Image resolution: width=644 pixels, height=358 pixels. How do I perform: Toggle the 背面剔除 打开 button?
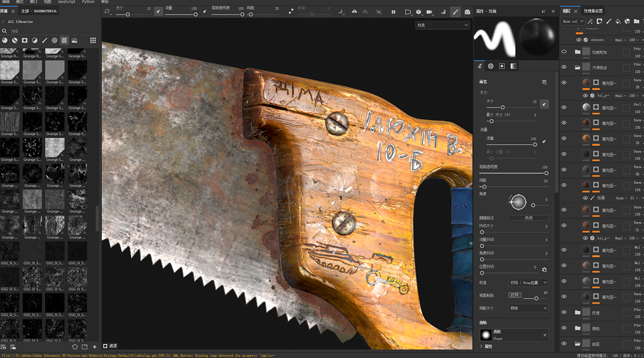514,295
